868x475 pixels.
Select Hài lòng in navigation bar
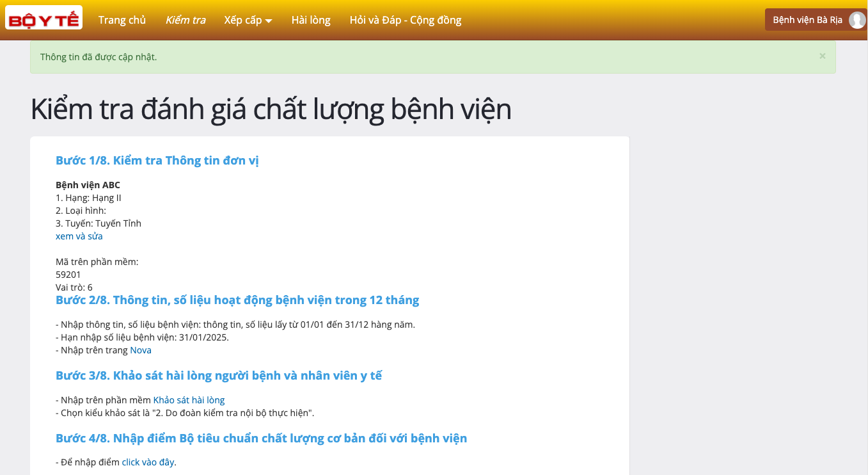(311, 20)
